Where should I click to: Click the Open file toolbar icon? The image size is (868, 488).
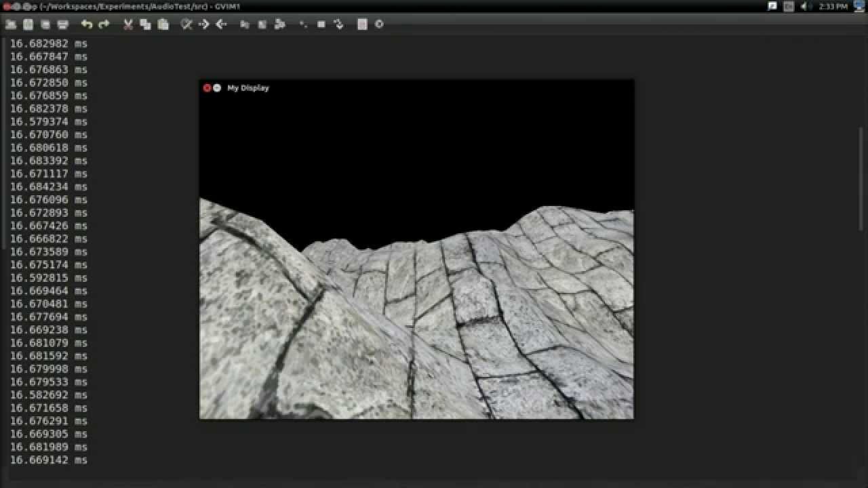(11, 24)
